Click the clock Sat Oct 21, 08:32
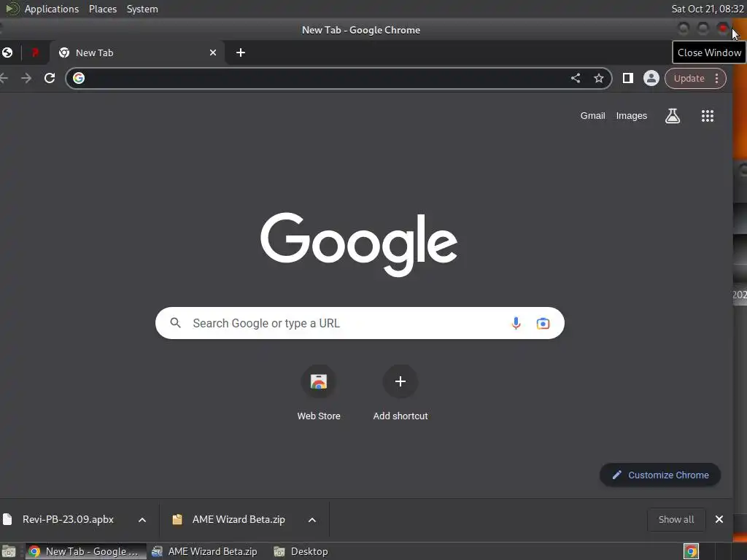747x560 pixels. (708, 9)
